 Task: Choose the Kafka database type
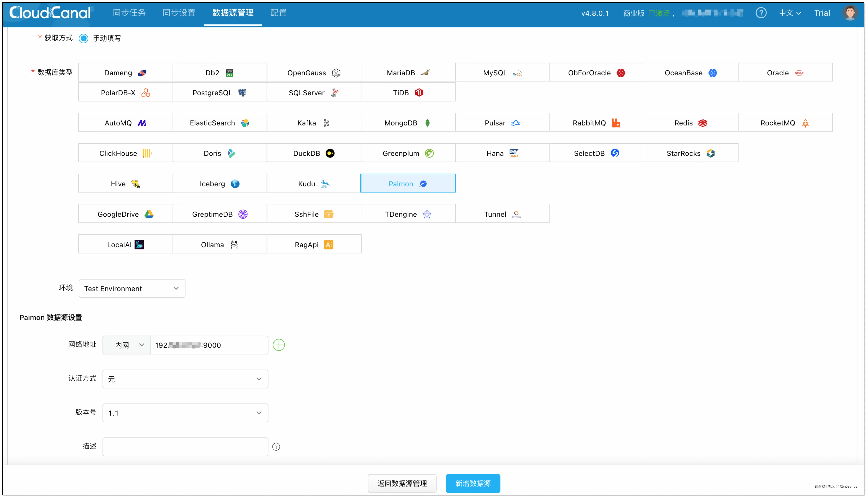pos(314,123)
